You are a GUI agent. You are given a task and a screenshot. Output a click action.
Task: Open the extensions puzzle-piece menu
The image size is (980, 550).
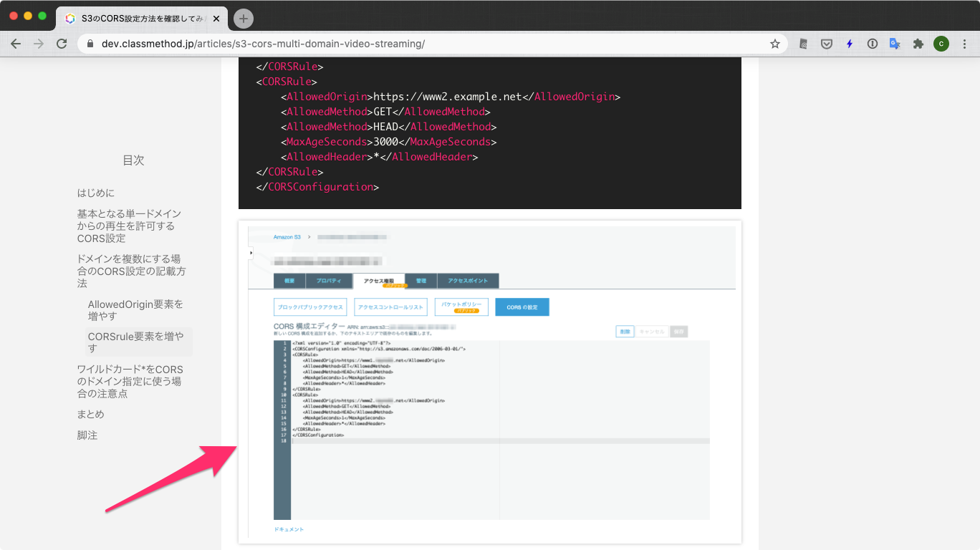point(918,44)
